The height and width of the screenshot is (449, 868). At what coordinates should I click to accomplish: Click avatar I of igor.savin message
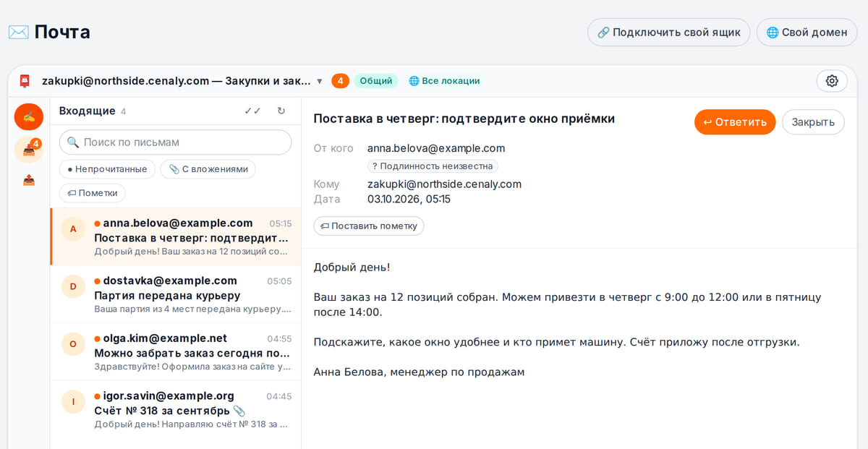[73, 402]
